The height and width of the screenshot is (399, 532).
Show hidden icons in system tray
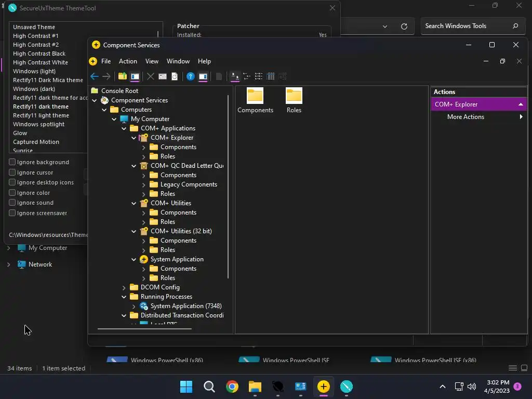[x=443, y=387]
